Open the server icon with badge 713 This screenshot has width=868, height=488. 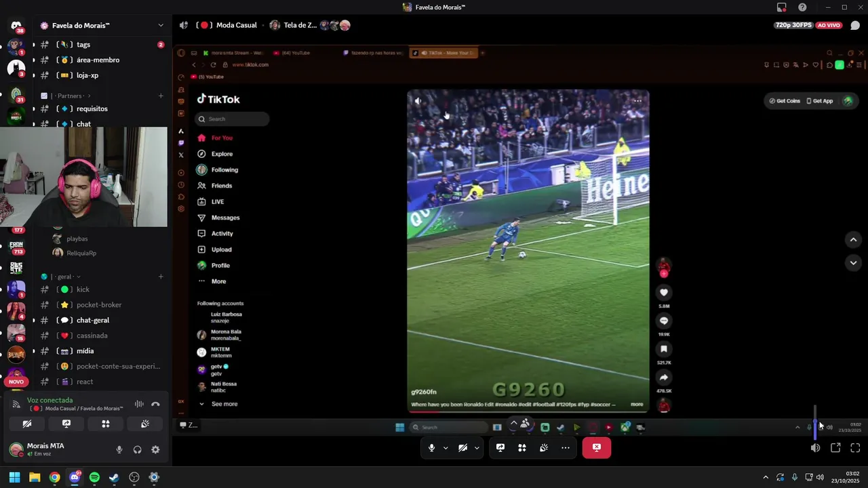pyautogui.click(x=16, y=246)
